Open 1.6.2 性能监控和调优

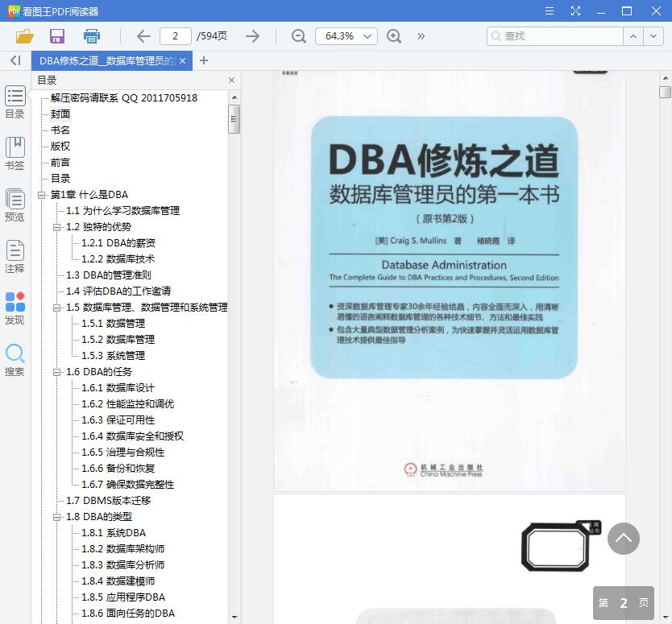coord(128,404)
